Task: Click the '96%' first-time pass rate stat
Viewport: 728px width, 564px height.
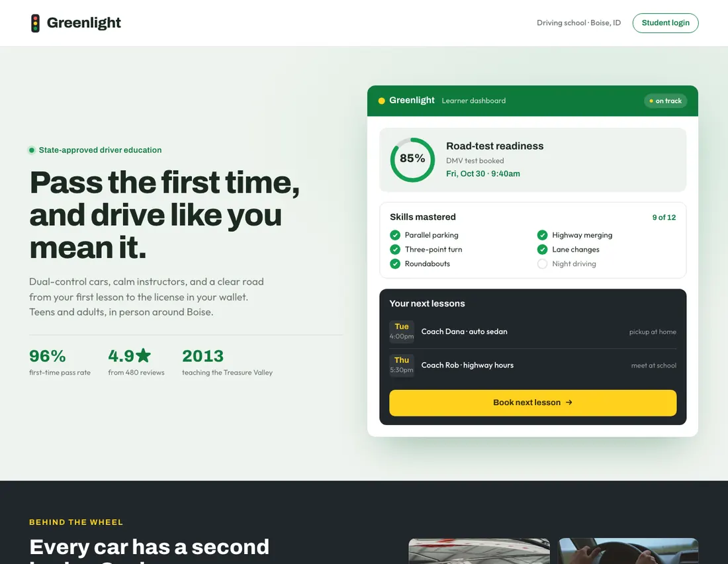Action: pos(48,356)
